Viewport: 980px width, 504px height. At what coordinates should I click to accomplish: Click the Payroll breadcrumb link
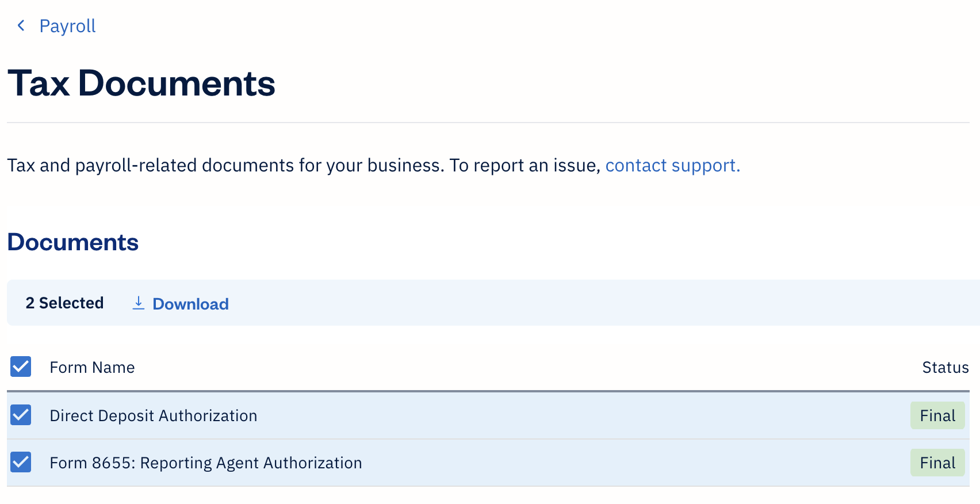coord(67,25)
